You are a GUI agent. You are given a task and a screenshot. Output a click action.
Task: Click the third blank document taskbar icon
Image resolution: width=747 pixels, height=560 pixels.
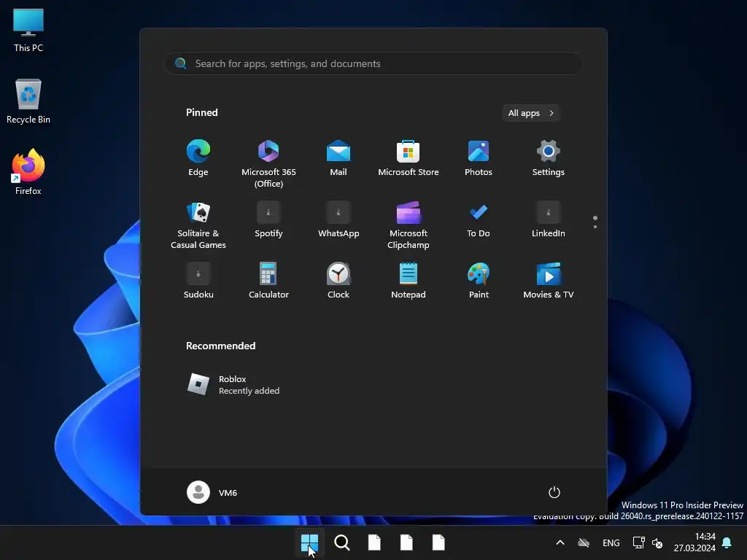438,542
